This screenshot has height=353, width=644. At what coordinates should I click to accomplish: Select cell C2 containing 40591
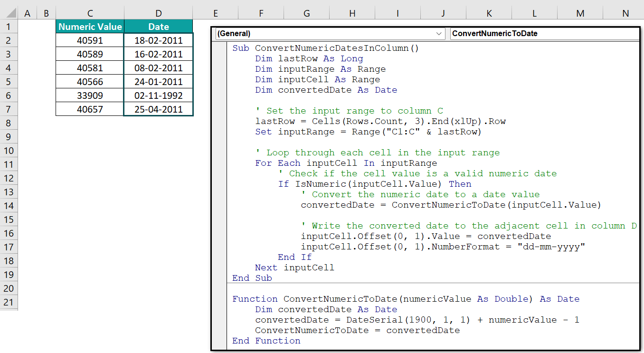89,40
